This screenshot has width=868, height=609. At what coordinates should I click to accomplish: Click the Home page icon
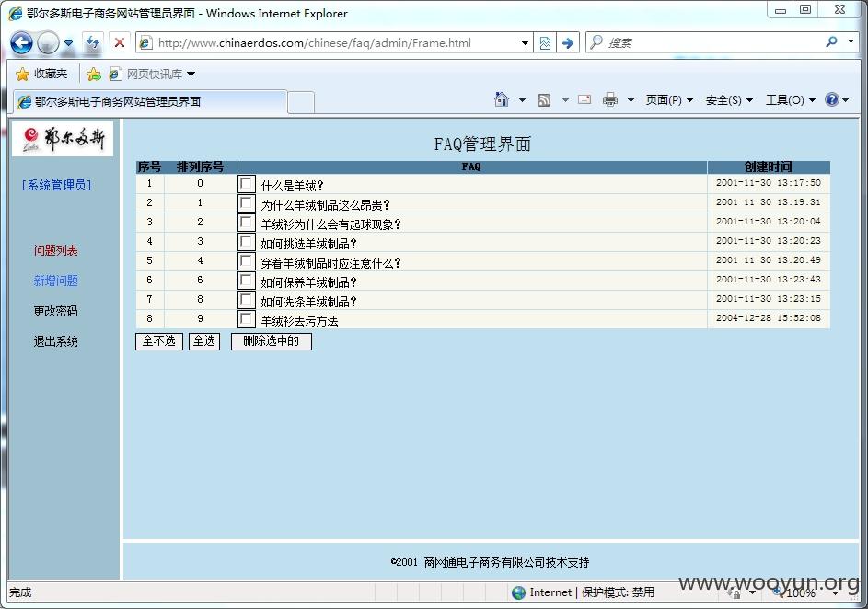tap(502, 99)
